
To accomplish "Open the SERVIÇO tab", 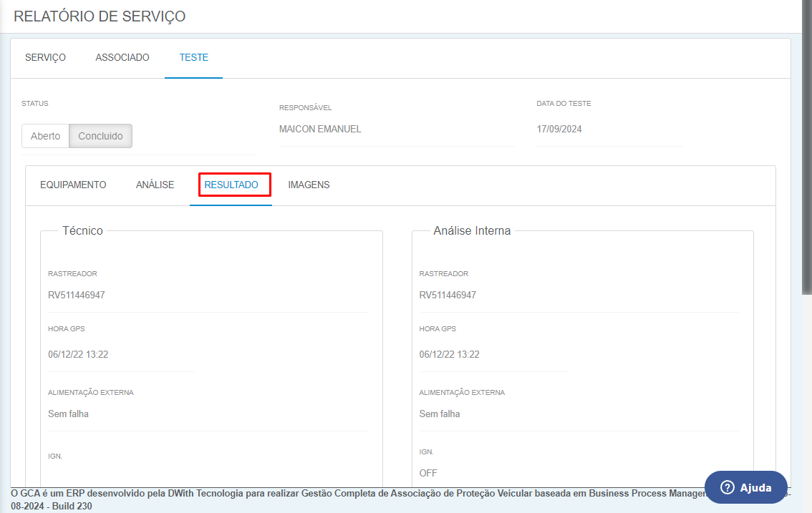I will pos(45,57).
